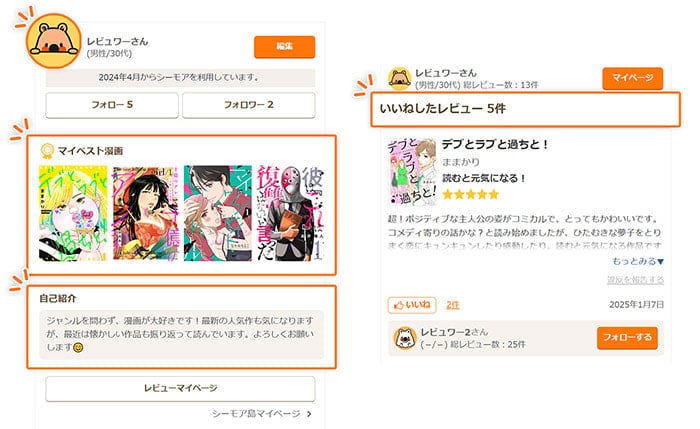Select the first yellow manga cover thumbnail
Screen dimensions: 700x429
pos(73,213)
